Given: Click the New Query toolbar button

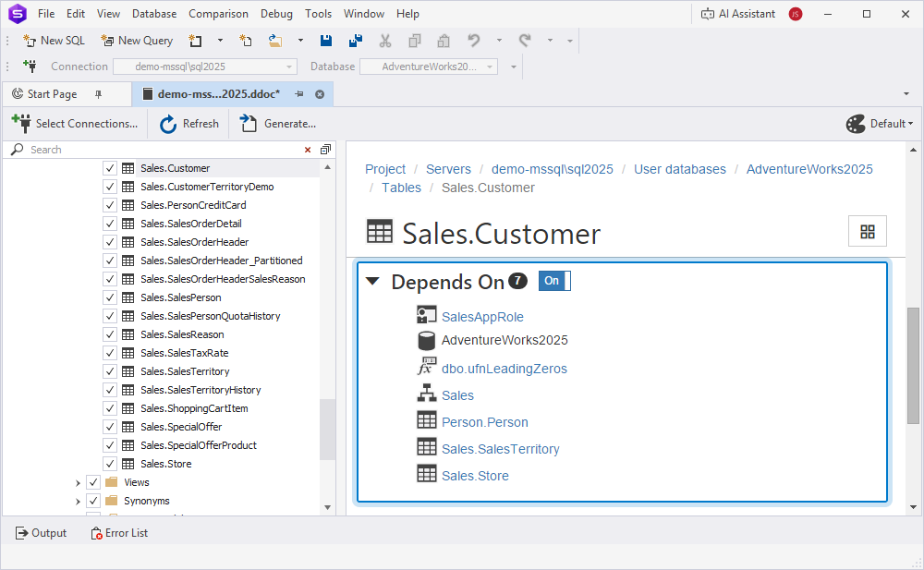Looking at the screenshot, I should point(137,41).
